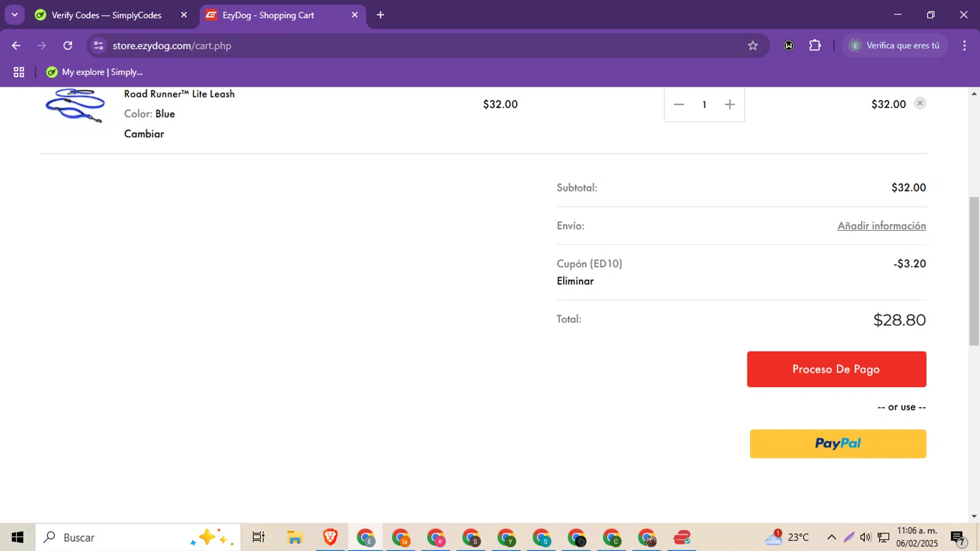
Task: Open the Chrome three-dot menu
Action: [964, 46]
